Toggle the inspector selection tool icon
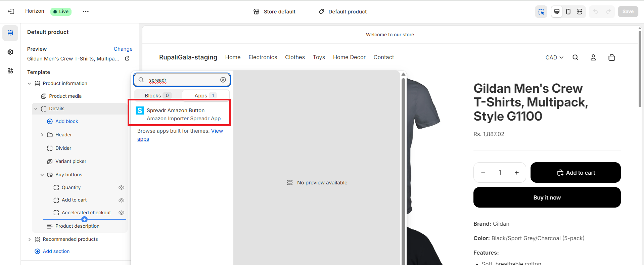 click(541, 12)
